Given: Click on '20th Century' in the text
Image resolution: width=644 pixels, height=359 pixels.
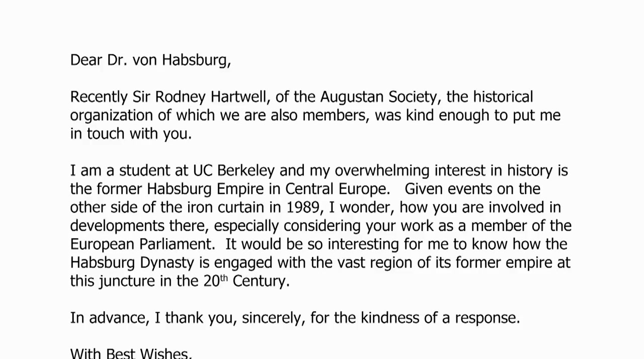Looking at the screenshot, I should click(x=246, y=281).
